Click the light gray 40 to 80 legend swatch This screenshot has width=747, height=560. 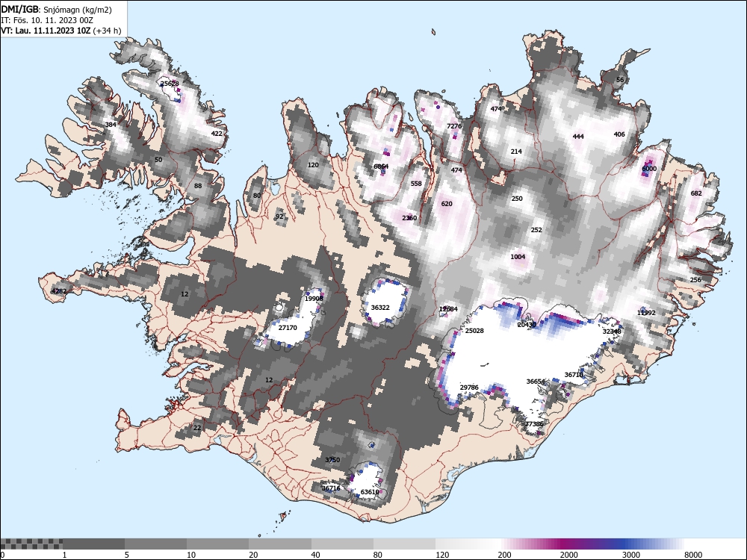tap(343, 544)
